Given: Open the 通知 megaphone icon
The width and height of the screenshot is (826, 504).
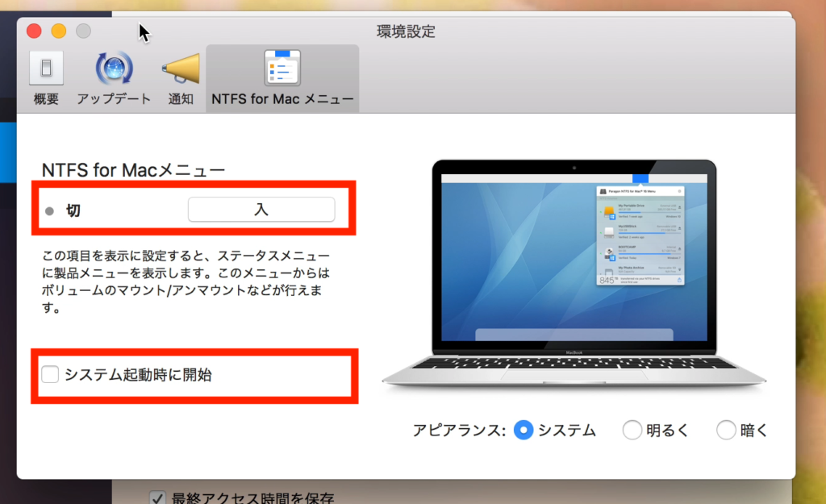Looking at the screenshot, I should pyautogui.click(x=181, y=69).
